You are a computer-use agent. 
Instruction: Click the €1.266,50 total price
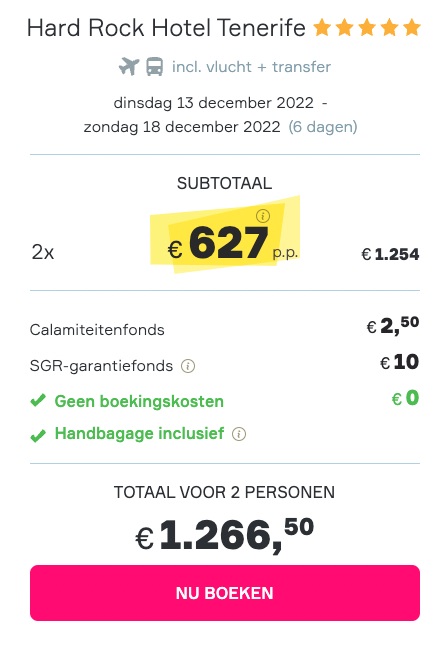pyautogui.click(x=224, y=535)
